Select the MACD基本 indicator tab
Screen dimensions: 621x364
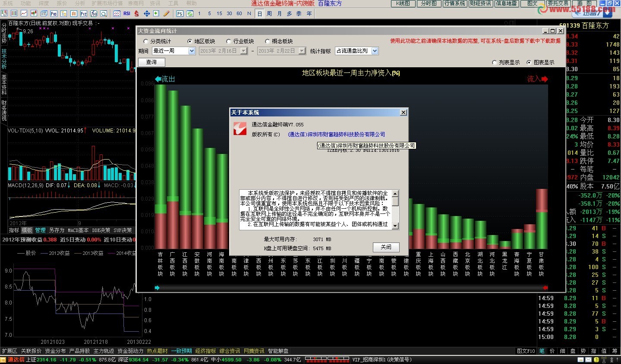[x=78, y=230]
